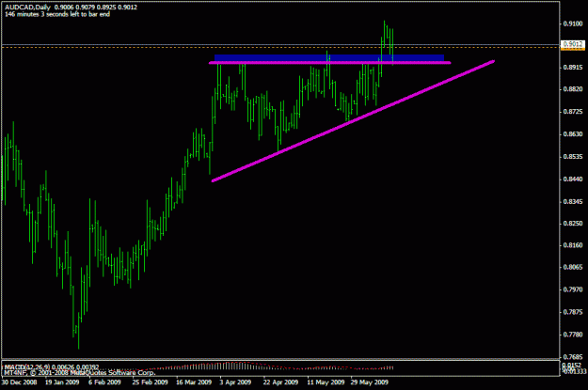Click the 29 May 2009 date label

click(370, 382)
